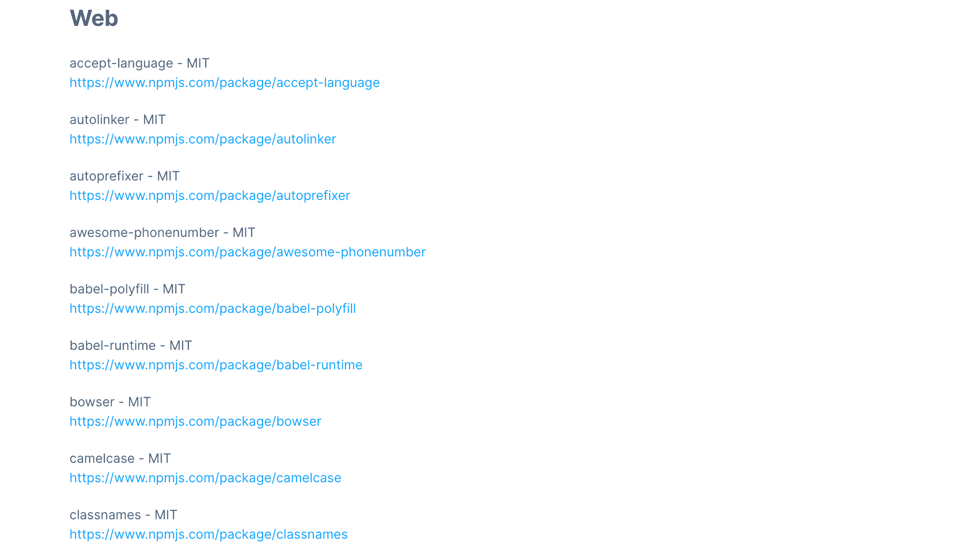
Task: Click the 'autoprefixer - MIT' label
Action: [125, 176]
